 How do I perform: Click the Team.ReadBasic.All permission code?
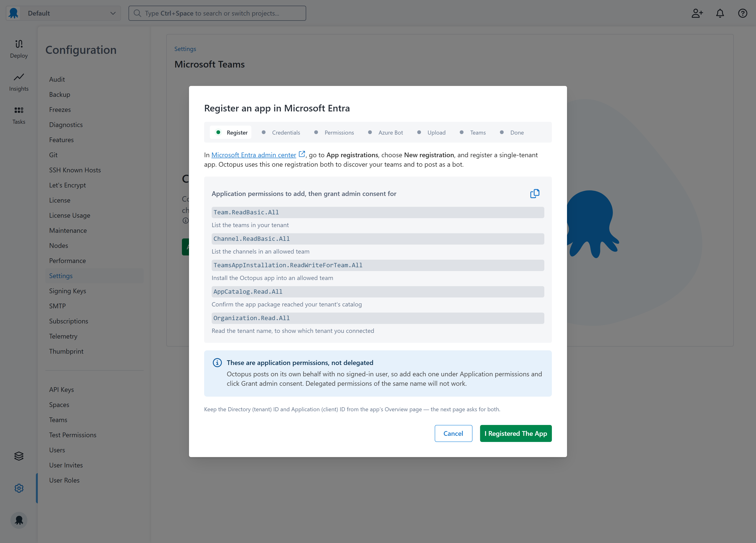point(378,212)
